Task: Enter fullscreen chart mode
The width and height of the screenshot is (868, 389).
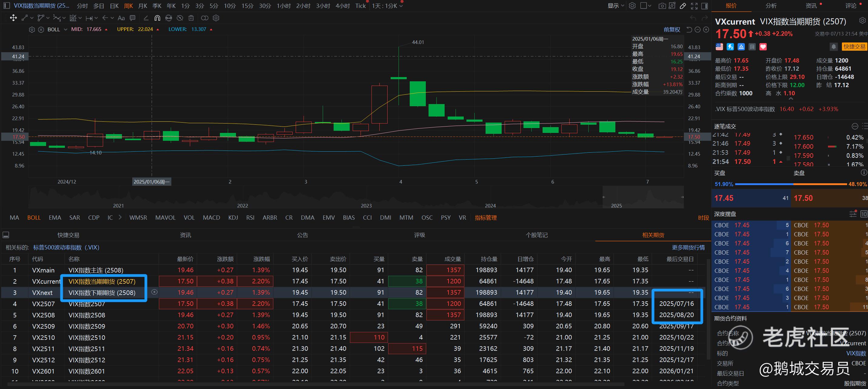Action: (x=694, y=6)
